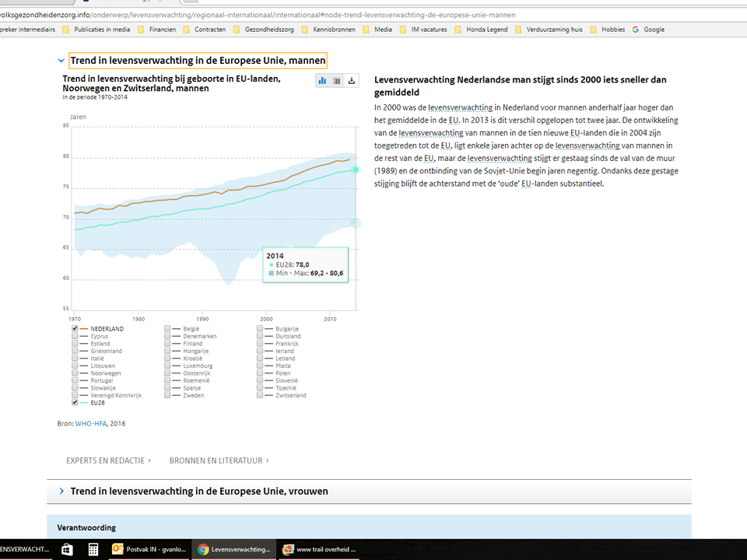Expand Experts en Redactie

click(x=108, y=460)
